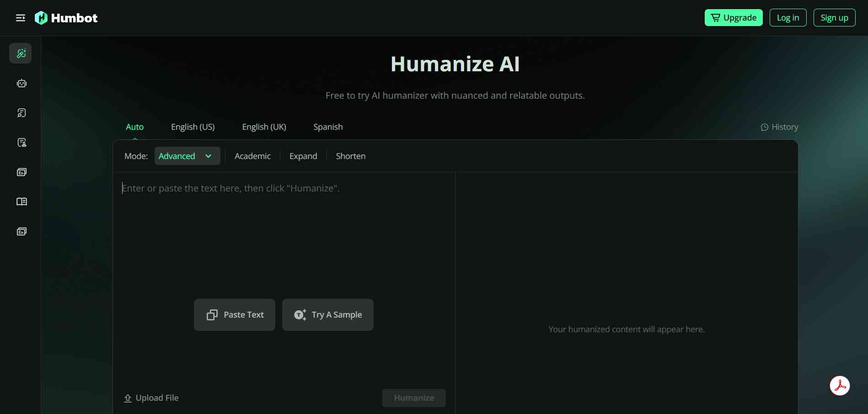This screenshot has height=414, width=868.
Task: Open the Advanced mode dropdown
Action: point(187,156)
